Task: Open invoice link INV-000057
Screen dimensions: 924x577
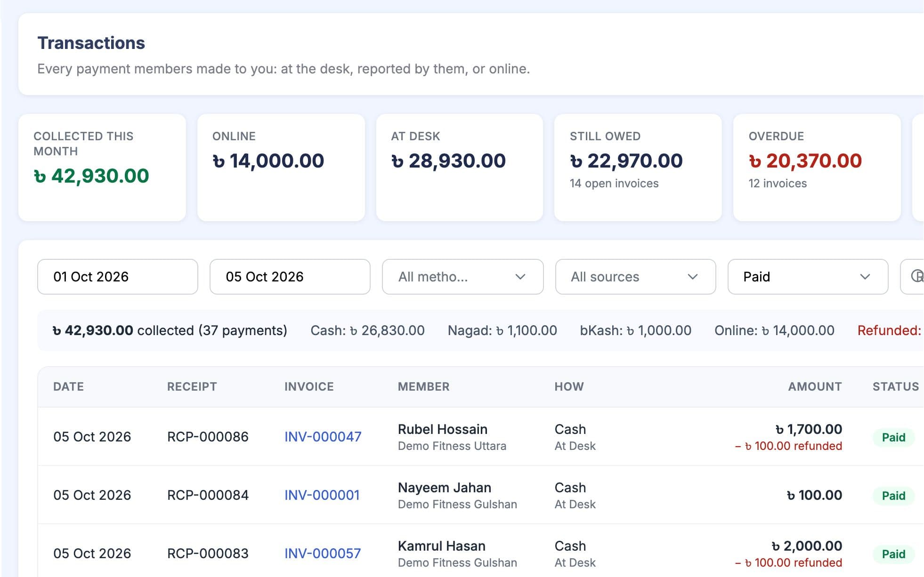Action: [x=323, y=553]
